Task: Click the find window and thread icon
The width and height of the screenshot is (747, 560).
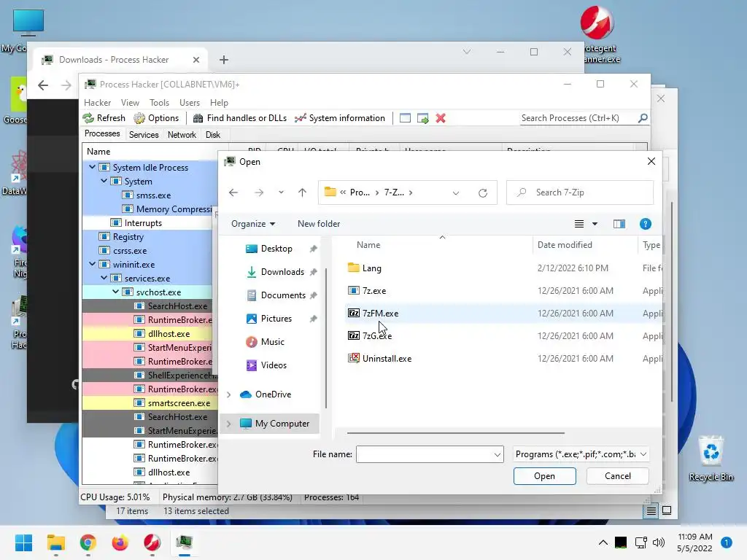Action: [422, 118]
